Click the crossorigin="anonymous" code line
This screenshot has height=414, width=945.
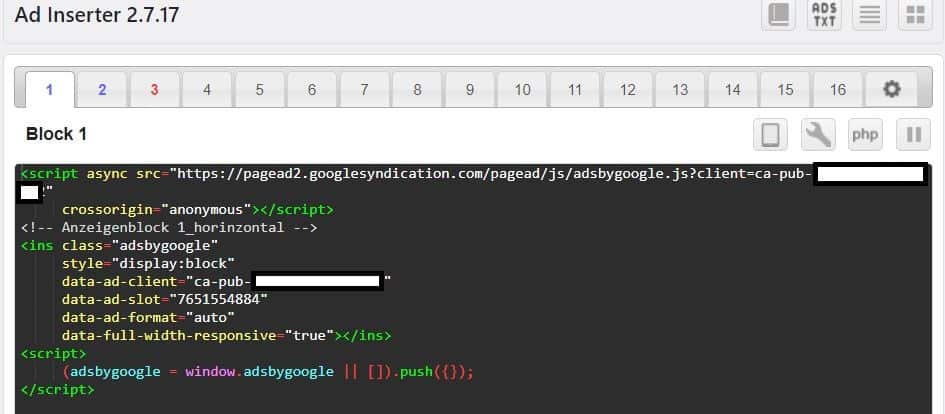[198, 210]
